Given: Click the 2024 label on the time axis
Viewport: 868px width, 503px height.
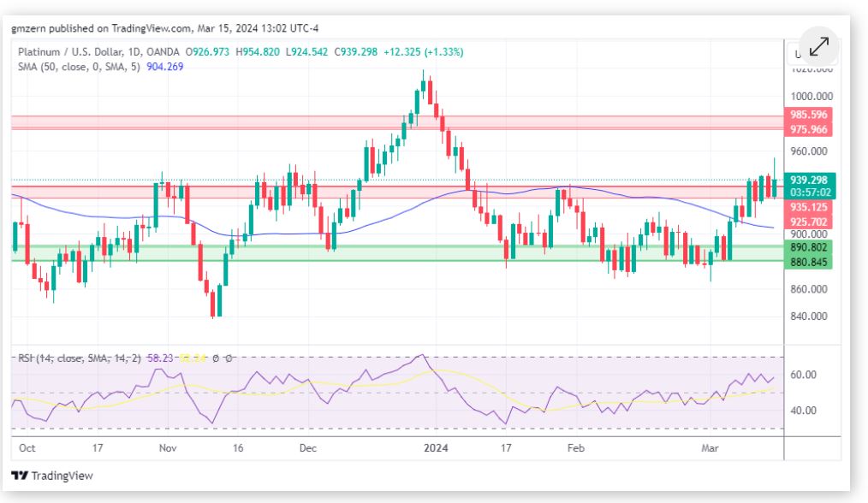Looking at the screenshot, I should click(x=437, y=447).
